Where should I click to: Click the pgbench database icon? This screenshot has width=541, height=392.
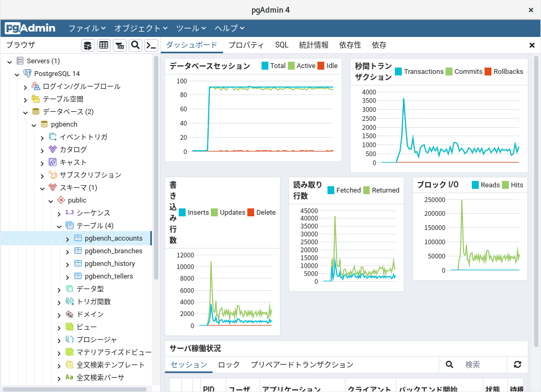[44, 125]
